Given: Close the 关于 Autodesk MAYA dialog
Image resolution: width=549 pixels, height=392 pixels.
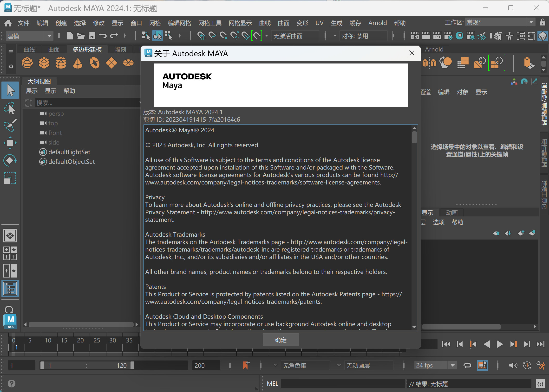Looking at the screenshot, I should pos(412,53).
